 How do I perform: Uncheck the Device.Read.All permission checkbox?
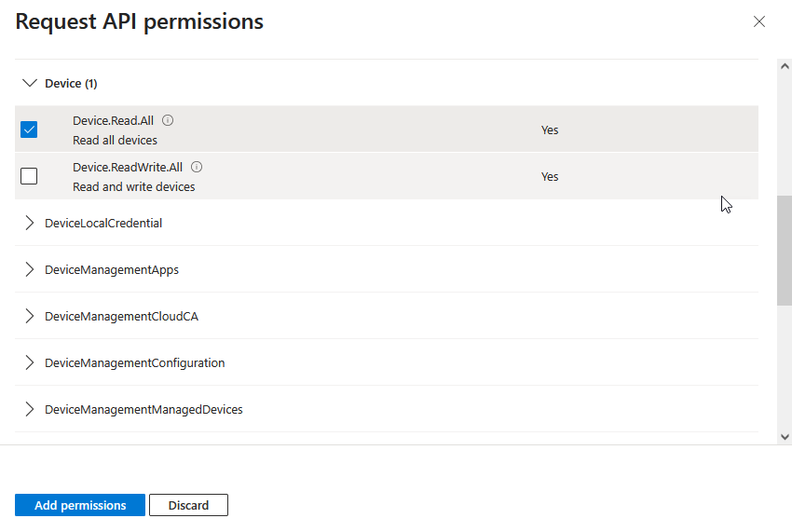(x=29, y=130)
